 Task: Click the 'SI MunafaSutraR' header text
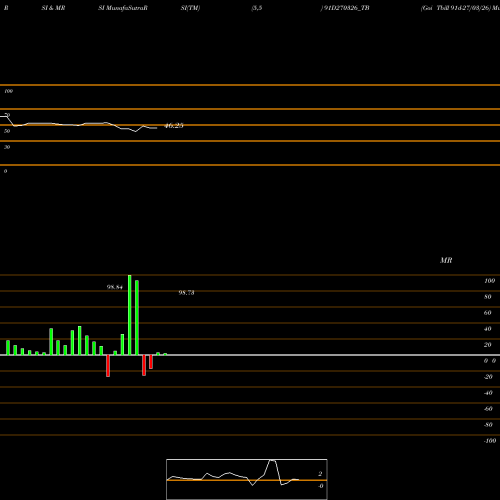click(x=123, y=8)
